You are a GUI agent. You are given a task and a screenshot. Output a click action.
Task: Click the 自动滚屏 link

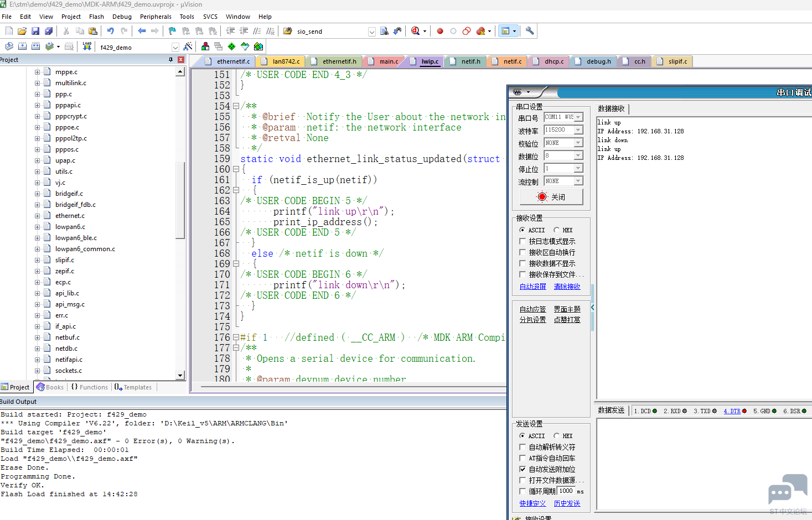532,287
